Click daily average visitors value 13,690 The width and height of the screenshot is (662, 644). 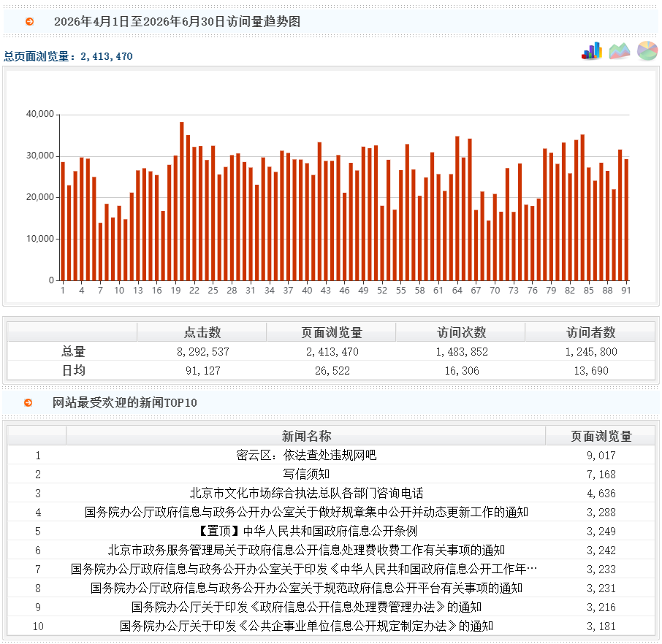[591, 370]
